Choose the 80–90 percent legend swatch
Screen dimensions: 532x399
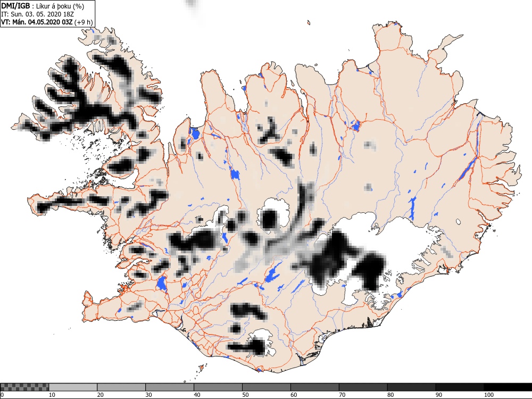coord(412,387)
